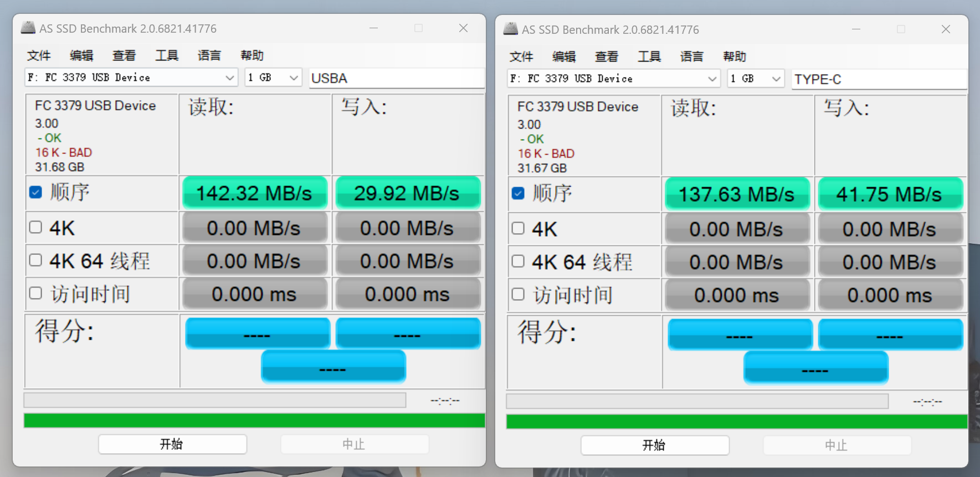
Task: Uncheck the 顺序 checkbox in the USBA window
Action: point(35,192)
